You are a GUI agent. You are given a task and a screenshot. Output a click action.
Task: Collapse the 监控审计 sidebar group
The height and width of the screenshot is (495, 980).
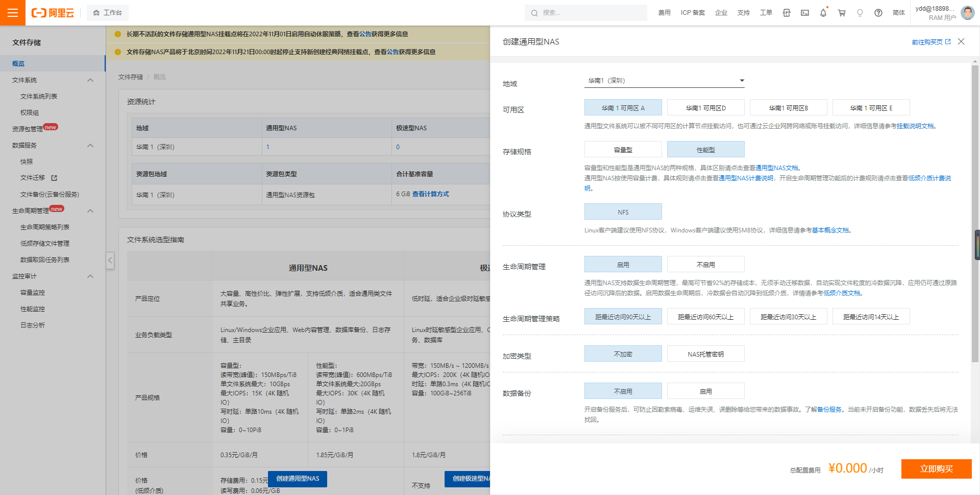[90, 276]
